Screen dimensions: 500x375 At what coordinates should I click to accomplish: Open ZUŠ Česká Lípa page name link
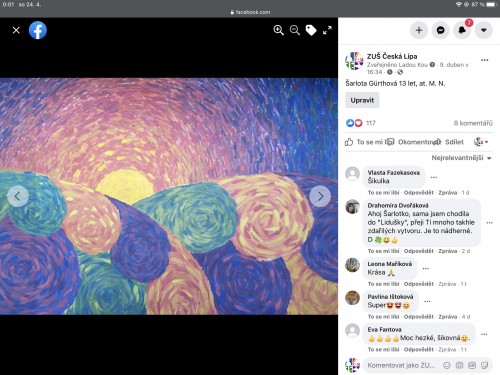tap(392, 56)
